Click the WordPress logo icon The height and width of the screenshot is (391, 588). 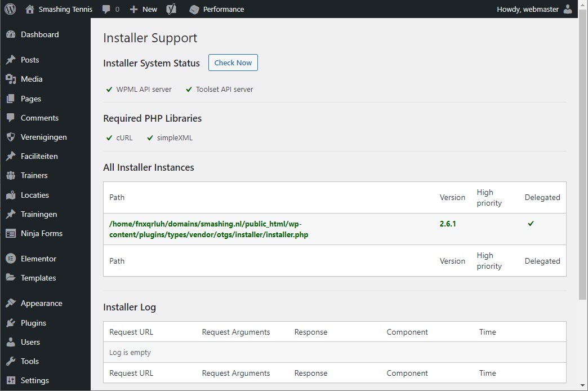click(x=10, y=9)
